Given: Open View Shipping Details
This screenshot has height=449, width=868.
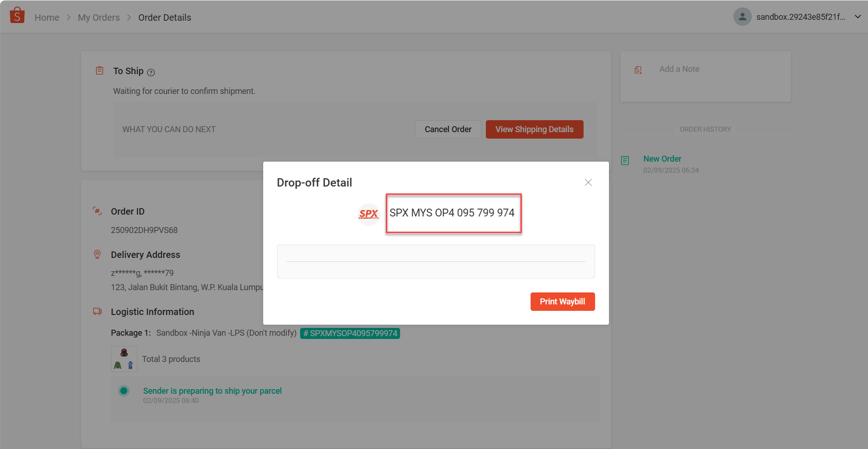Looking at the screenshot, I should tap(534, 129).
